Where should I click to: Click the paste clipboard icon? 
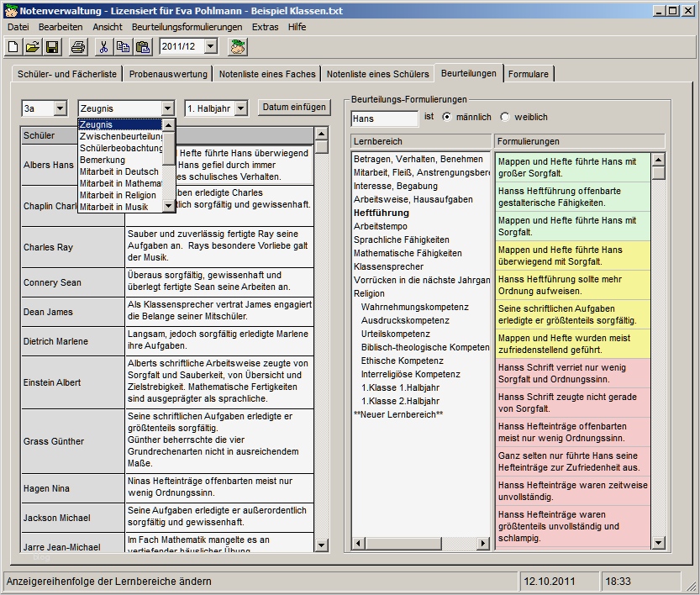click(x=143, y=47)
